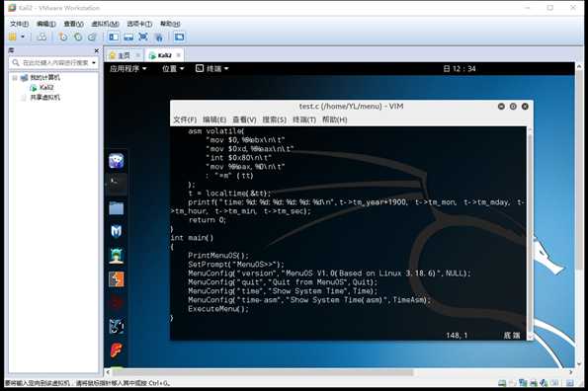Click the Send Ctrl+Alt+Del toolbar icon

(x=42, y=37)
